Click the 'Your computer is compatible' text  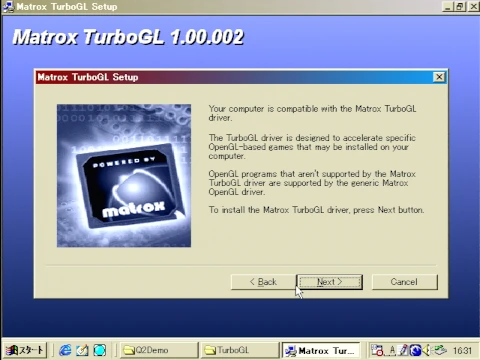(312, 113)
